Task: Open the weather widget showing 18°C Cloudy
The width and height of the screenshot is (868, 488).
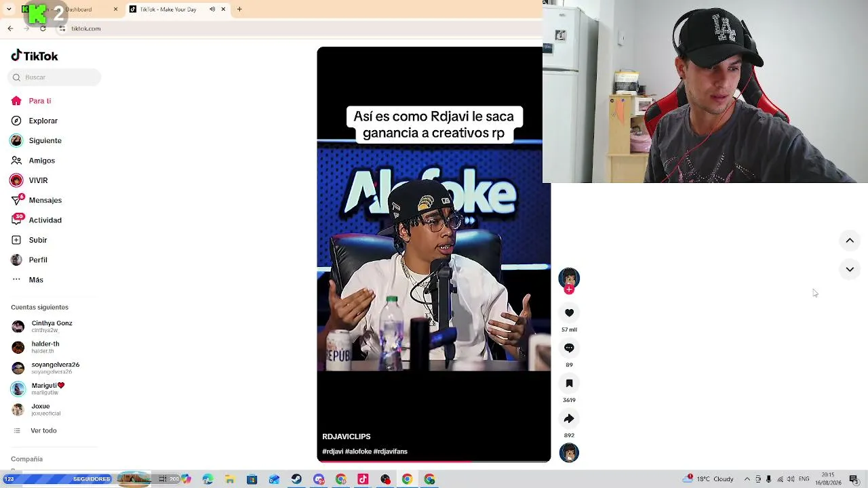Action: (709, 479)
